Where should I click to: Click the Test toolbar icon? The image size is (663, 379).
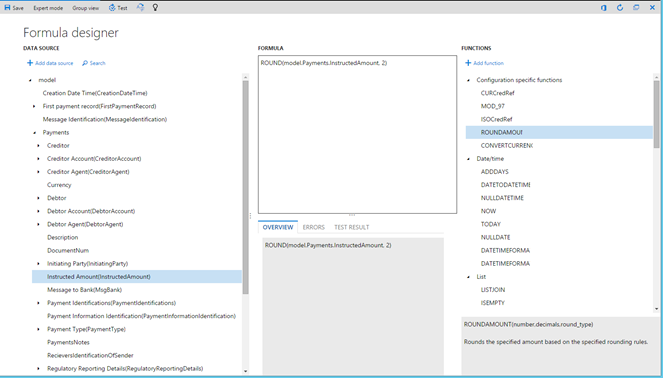point(112,8)
